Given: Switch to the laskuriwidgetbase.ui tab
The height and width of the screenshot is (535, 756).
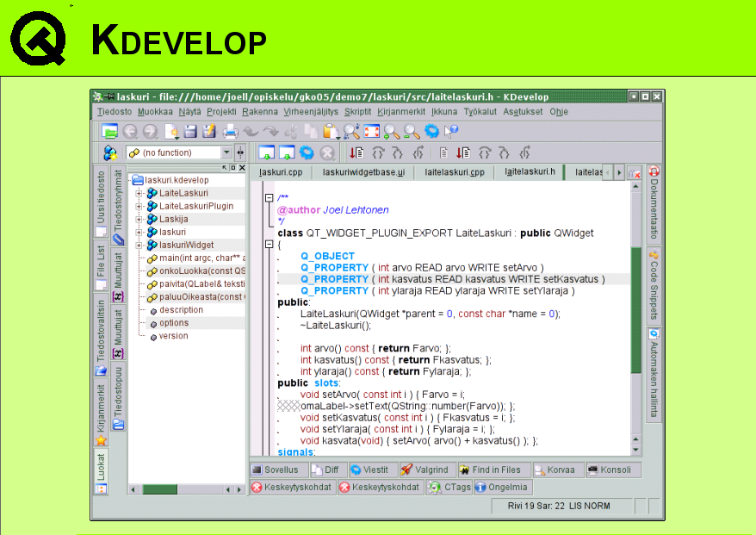Looking at the screenshot, I should coord(363,172).
